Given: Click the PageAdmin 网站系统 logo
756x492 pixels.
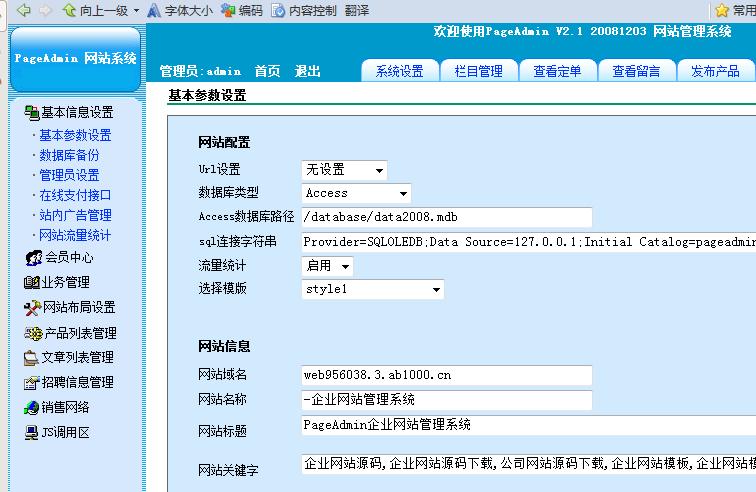Looking at the screenshot, I should click(75, 58).
